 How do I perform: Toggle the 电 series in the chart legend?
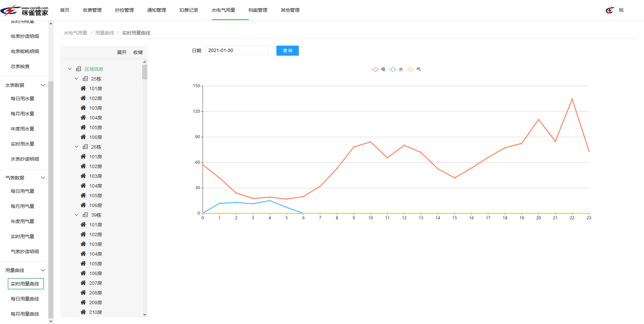point(378,69)
